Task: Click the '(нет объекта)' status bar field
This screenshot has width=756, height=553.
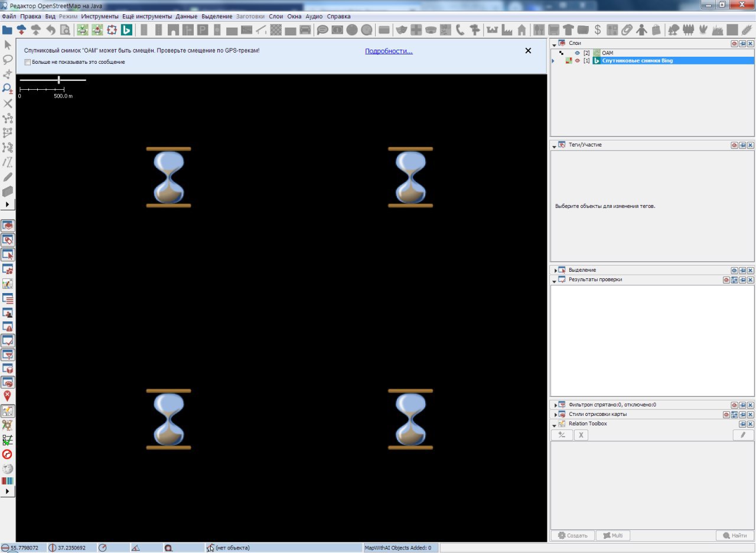Action: pos(283,548)
